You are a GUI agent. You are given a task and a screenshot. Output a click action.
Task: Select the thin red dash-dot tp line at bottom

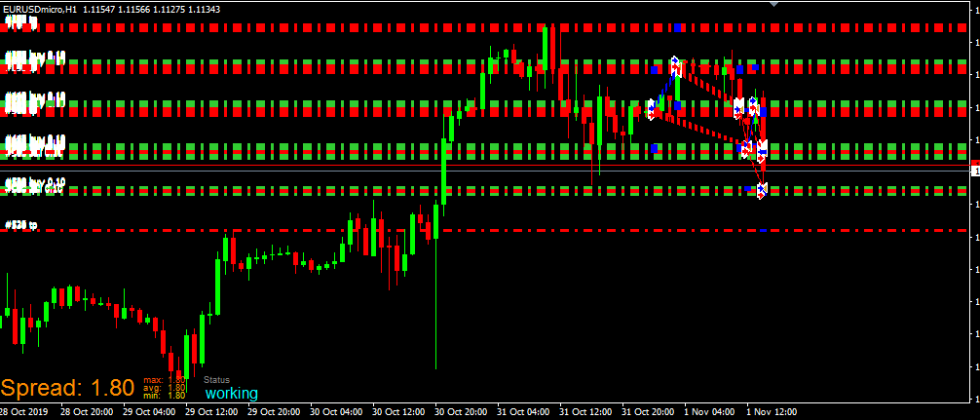tap(484, 231)
